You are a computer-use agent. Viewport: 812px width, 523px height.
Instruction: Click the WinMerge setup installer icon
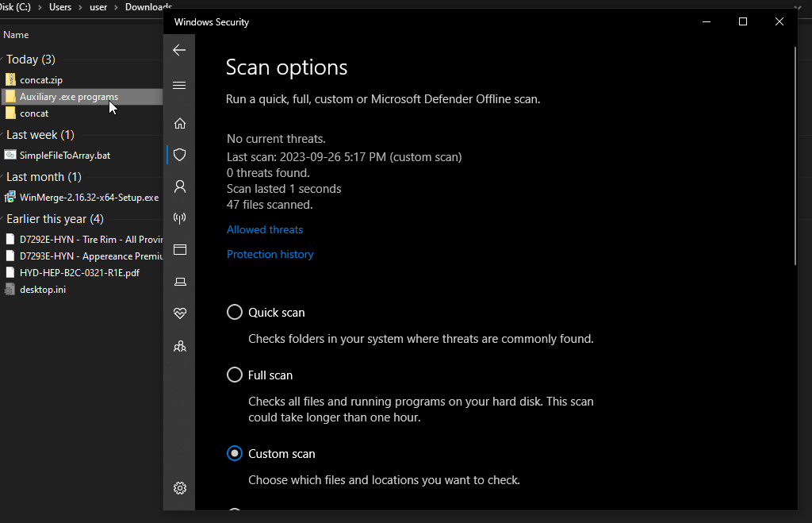tap(10, 197)
